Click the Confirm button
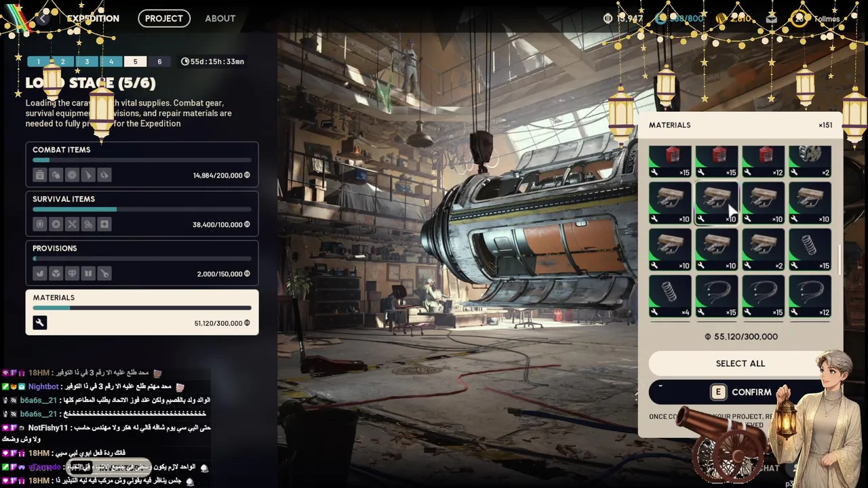This screenshot has width=868, height=488. point(741,392)
